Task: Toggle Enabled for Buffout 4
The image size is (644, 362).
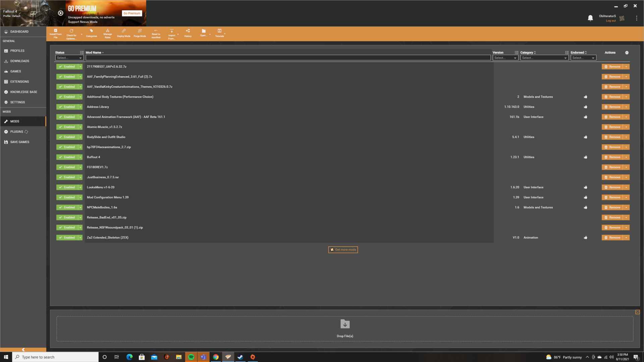Action: tap(67, 157)
